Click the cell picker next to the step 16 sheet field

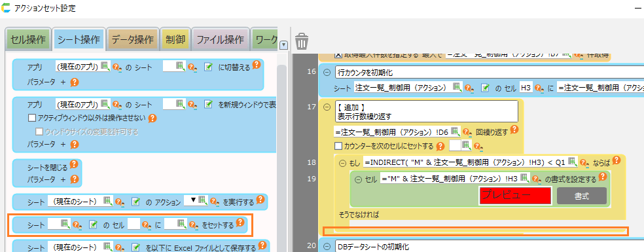[x=457, y=86]
